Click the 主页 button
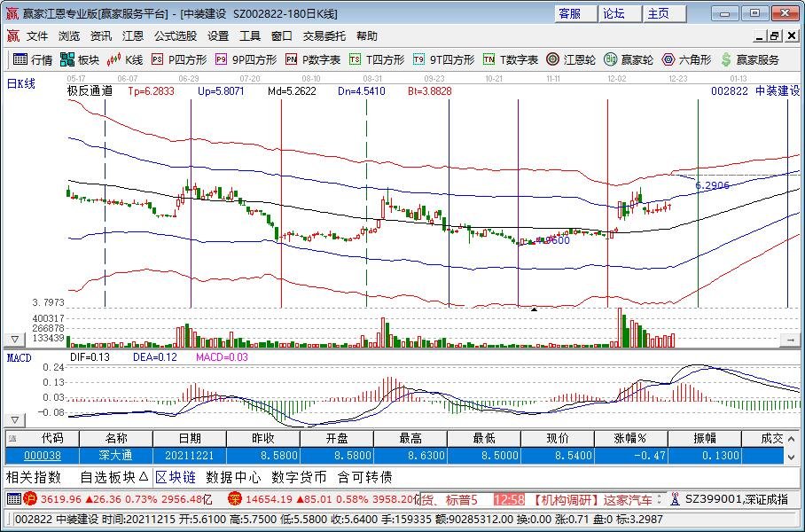This screenshot has width=805, height=532. (664, 13)
